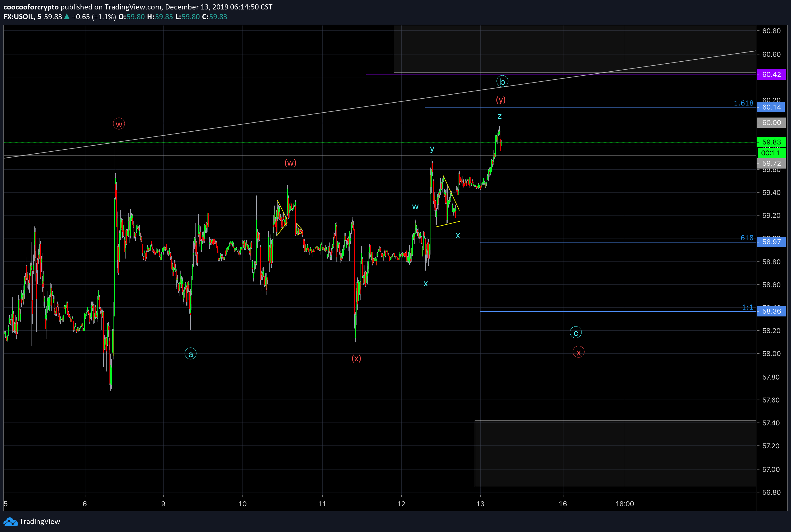Viewport: 791px width, 532px height.
Task: Click the 59.40 price axis tick
Action: coord(771,192)
